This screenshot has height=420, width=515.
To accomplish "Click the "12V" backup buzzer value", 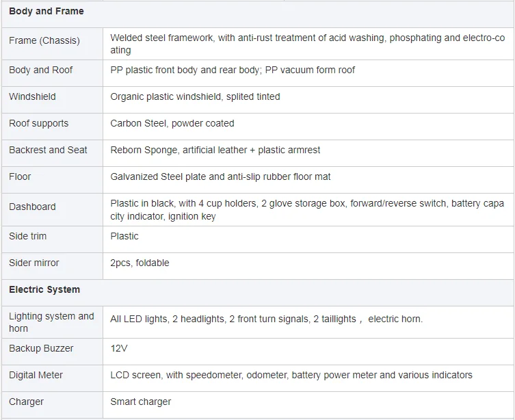I will coord(119,349).
